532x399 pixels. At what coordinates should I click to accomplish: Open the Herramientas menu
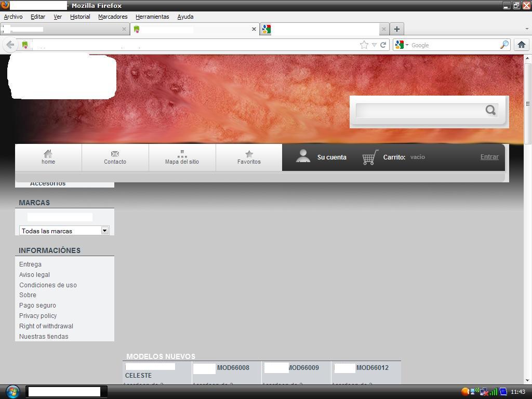[152, 17]
